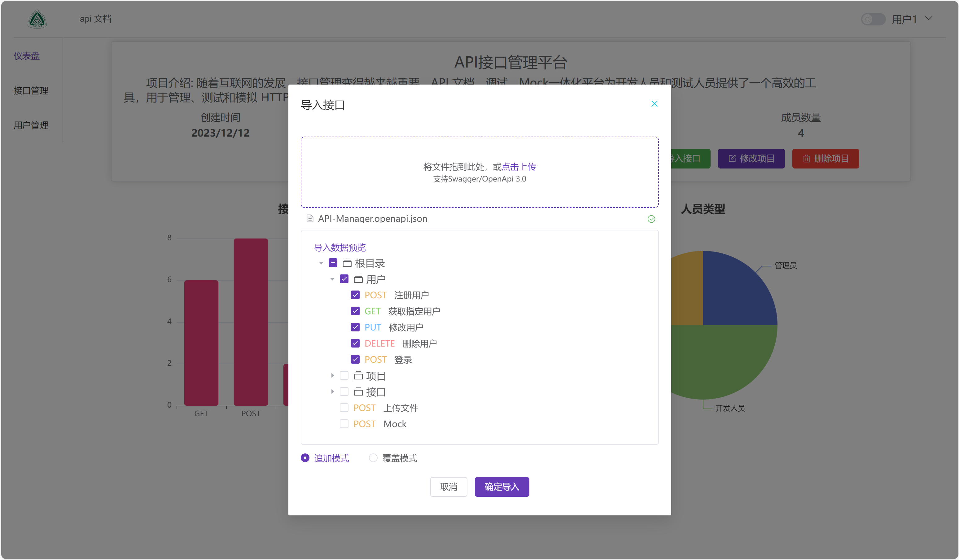Check the POST 上传文件 checkbox

tap(344, 408)
